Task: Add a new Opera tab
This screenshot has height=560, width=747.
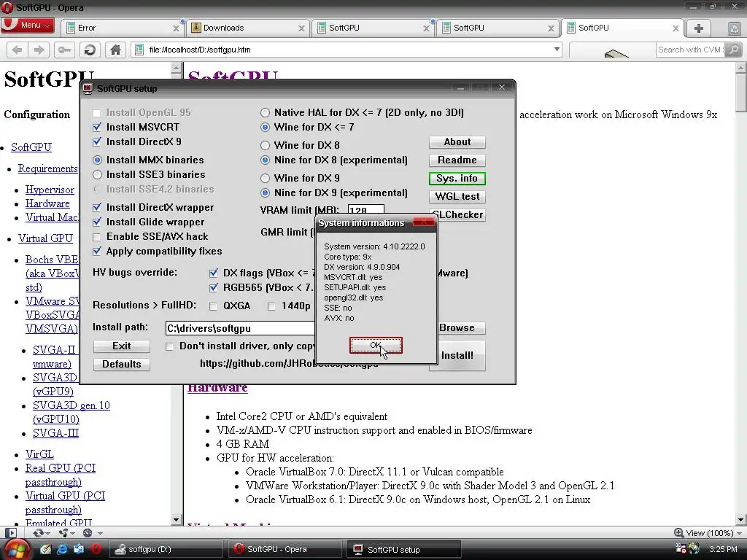Action: 698,28
